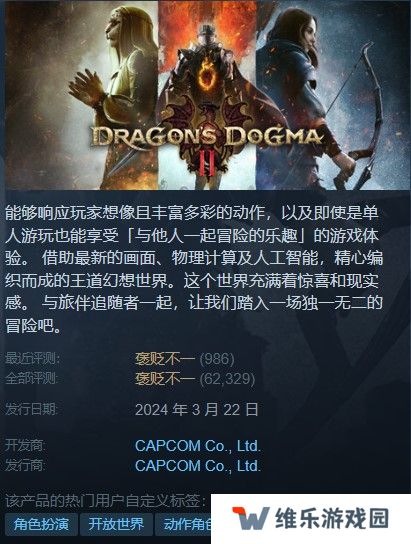
Task: Open publisher CAPCOM Co., Ltd. link
Action: 198,466
